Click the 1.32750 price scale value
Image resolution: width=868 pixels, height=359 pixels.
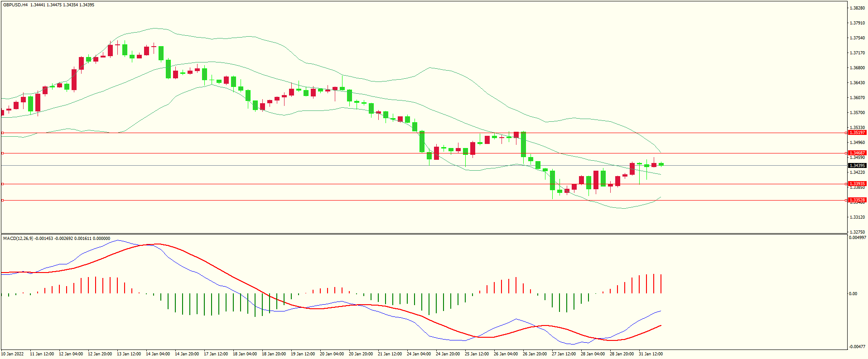click(x=857, y=232)
